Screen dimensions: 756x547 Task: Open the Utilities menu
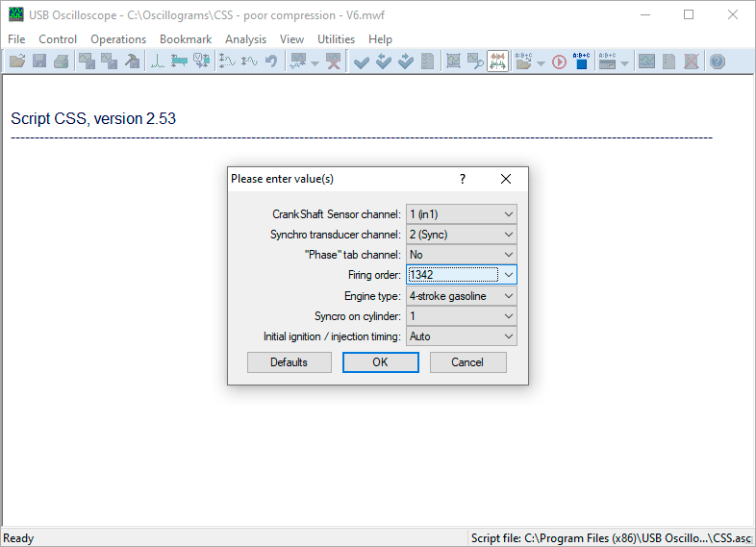coord(336,39)
